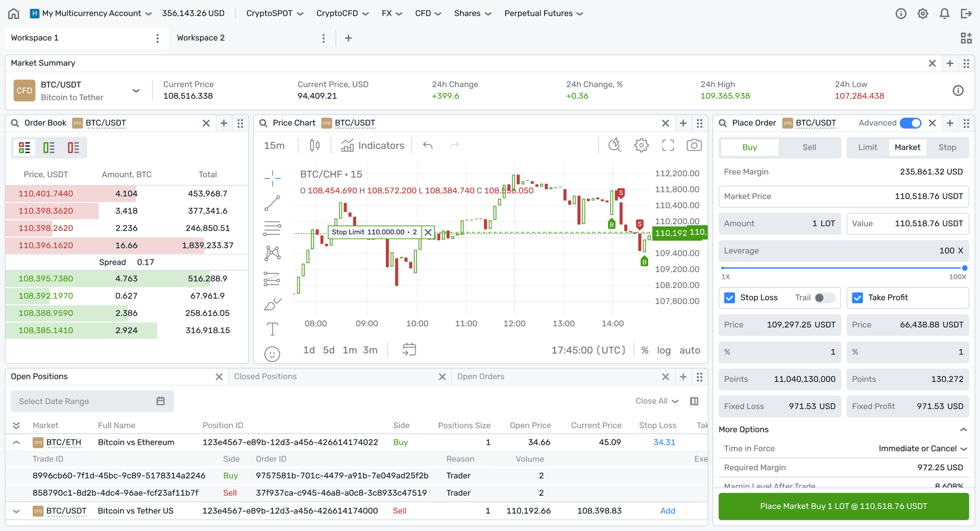Viewport: 980px width, 531px height.
Task: Open the Time in Force dropdown
Action: coord(921,448)
